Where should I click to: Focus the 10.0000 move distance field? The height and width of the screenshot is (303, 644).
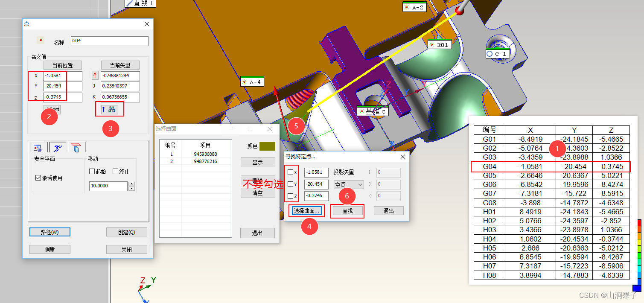(108, 186)
